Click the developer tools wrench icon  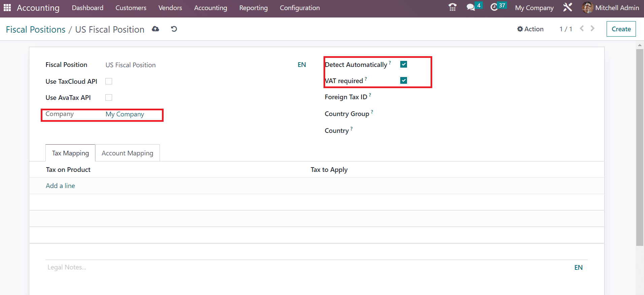pyautogui.click(x=568, y=7)
